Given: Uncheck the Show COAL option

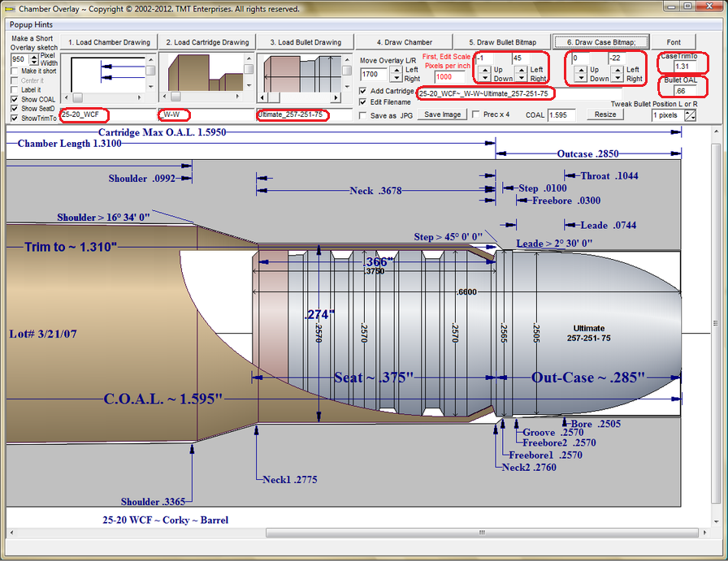Looking at the screenshot, I should 15,99.
